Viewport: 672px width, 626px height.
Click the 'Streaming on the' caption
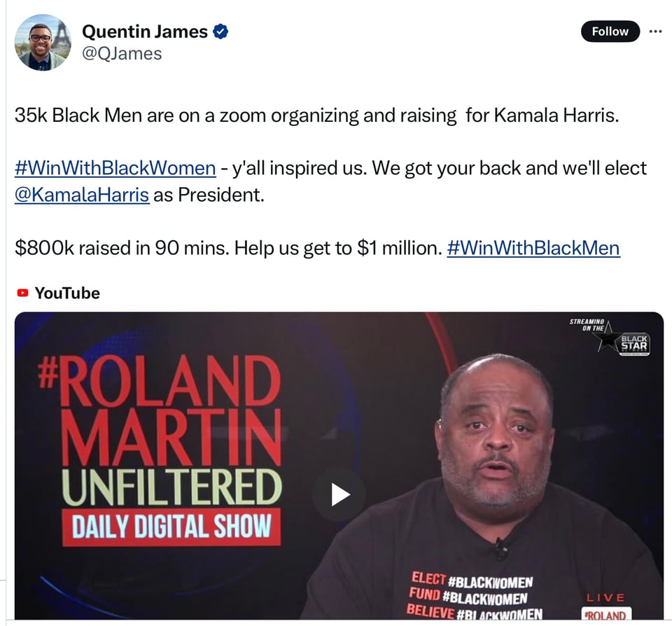pos(587,325)
